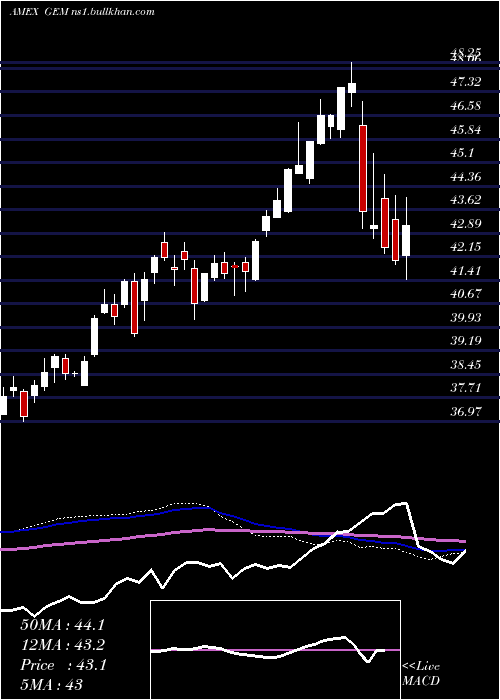
Task: Click the 42.89 price axis label
Action: (466, 223)
